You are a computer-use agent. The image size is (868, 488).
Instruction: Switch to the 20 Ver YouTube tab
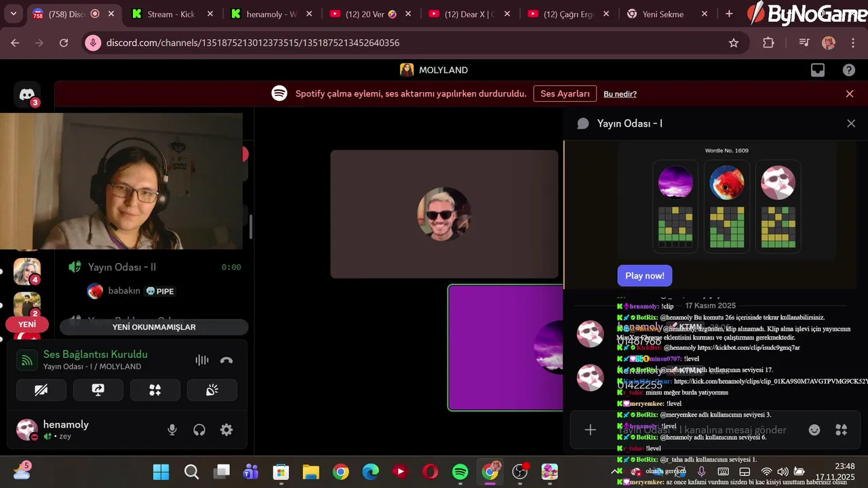370,14
